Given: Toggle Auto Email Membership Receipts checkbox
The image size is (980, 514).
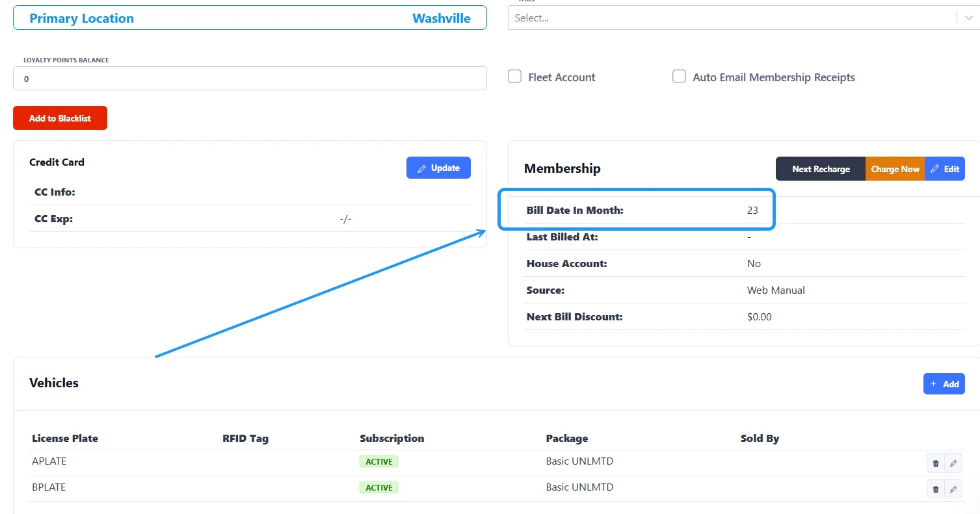Looking at the screenshot, I should coord(679,77).
